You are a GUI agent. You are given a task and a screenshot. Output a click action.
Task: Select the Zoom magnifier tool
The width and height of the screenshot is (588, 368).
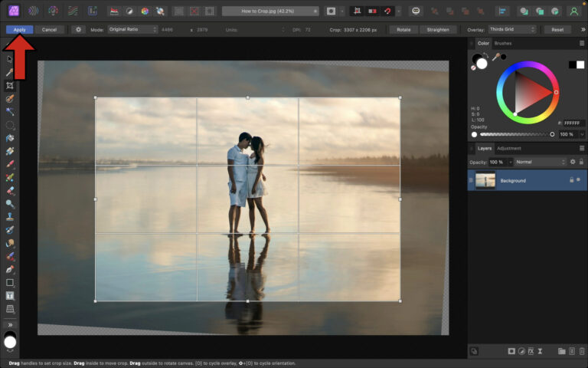click(x=10, y=204)
